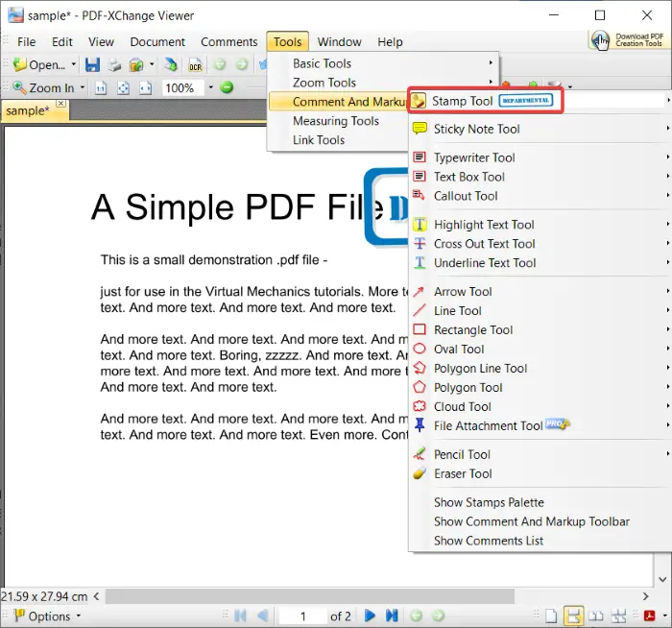
Task: Select the Pencil Tool
Action: pos(540,454)
